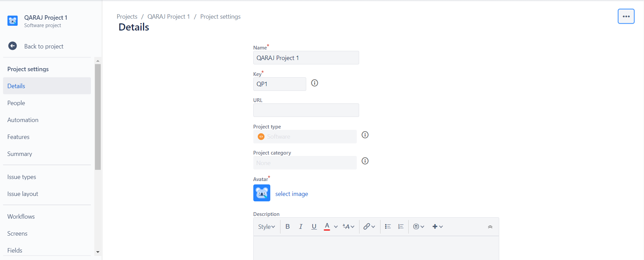
Task: Open QARAJ Project 1 breadcrumb link
Action: (x=169, y=17)
